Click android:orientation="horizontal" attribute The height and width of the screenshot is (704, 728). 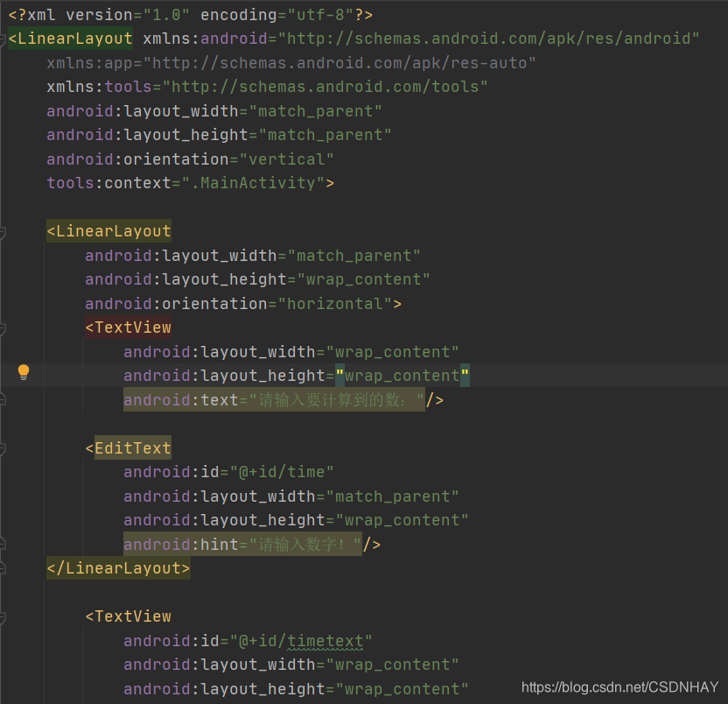238,304
